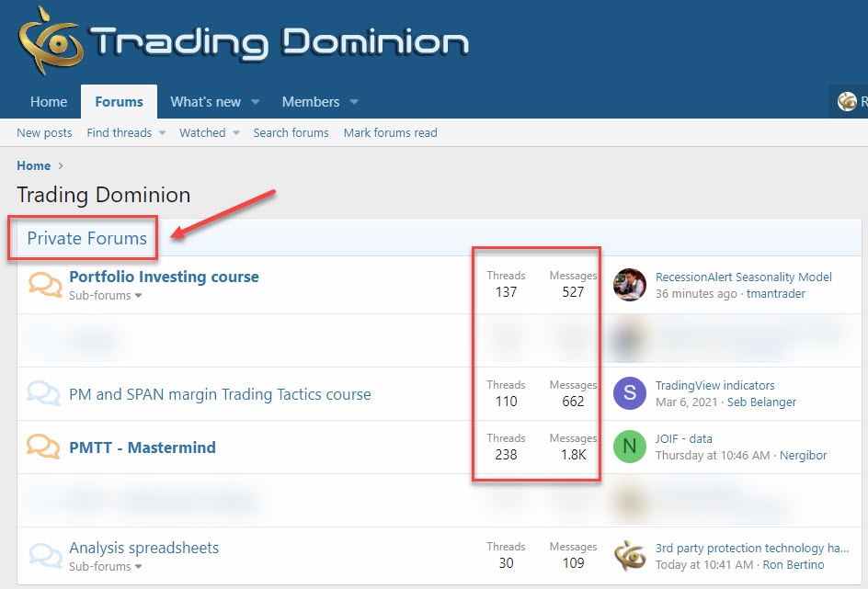Click the thread count 30

(506, 563)
